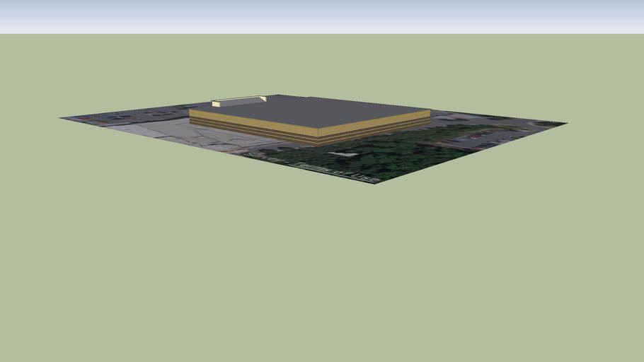Select the small white object among trees

pyautogui.click(x=347, y=153)
